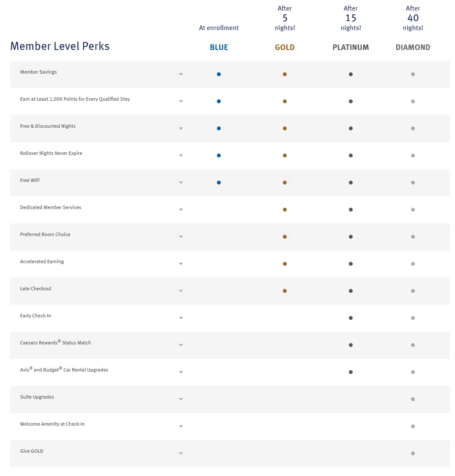This screenshot has height=476, width=455.
Task: Click the gold dot for Free WiFi
Action: tap(285, 183)
